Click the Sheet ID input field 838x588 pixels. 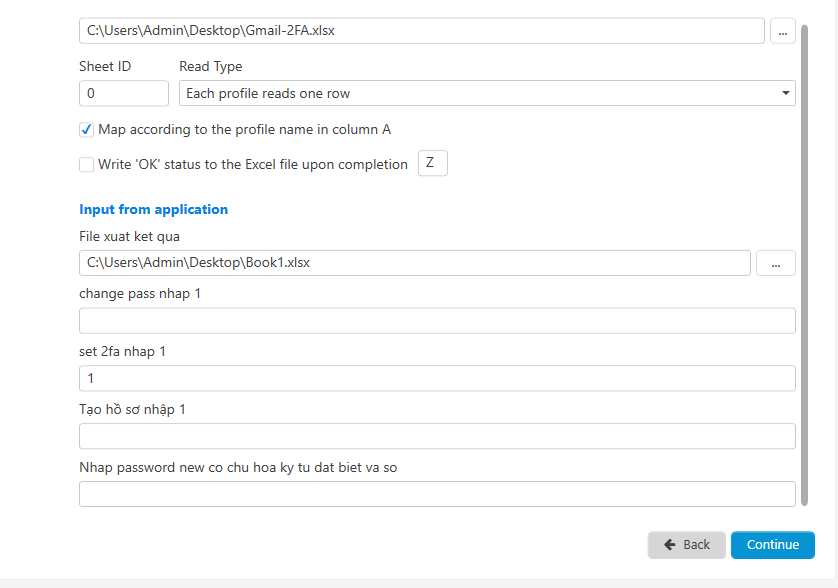(124, 94)
